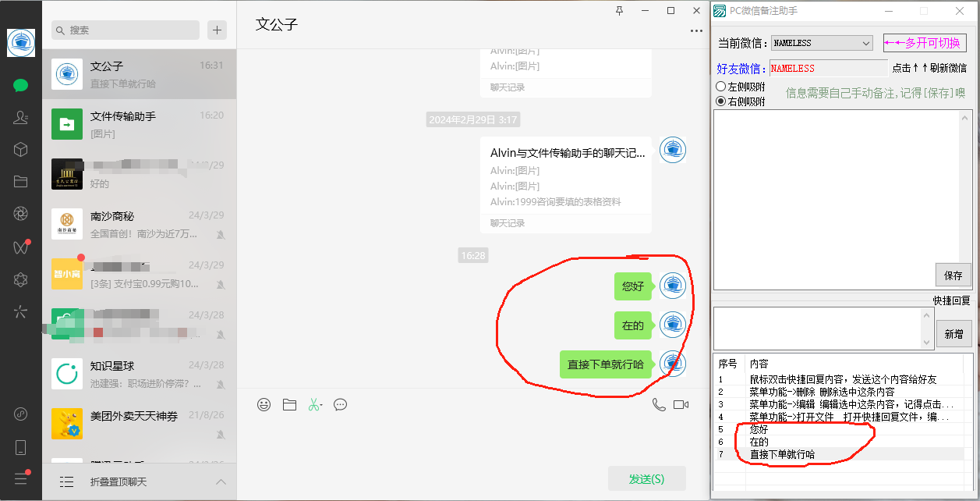This screenshot has height=501, width=980.
Task: Open the chat files folder icon in sidebar
Action: pyautogui.click(x=21, y=182)
